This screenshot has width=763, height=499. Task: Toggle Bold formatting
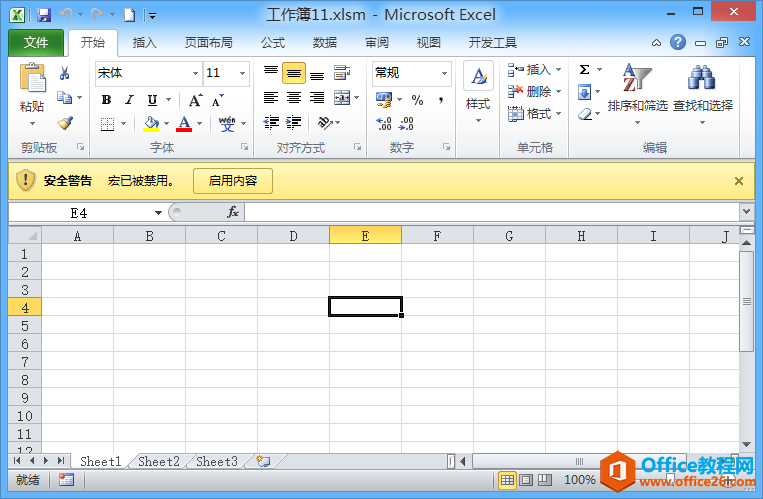pyautogui.click(x=106, y=100)
